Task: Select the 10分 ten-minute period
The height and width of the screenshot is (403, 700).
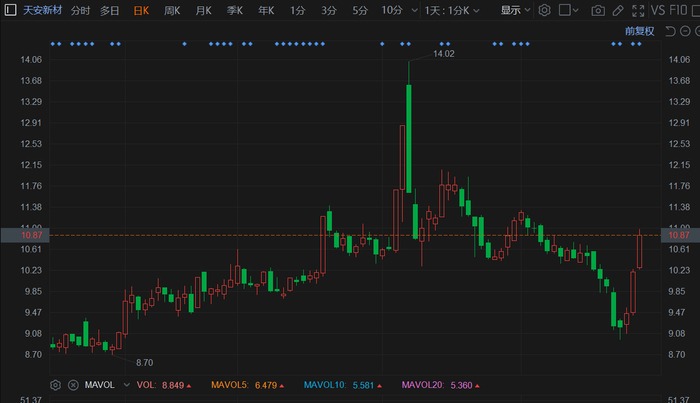Action: pyautogui.click(x=392, y=10)
